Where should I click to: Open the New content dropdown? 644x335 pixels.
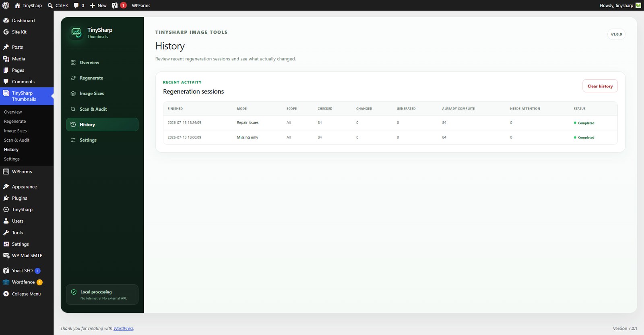coord(98,5)
